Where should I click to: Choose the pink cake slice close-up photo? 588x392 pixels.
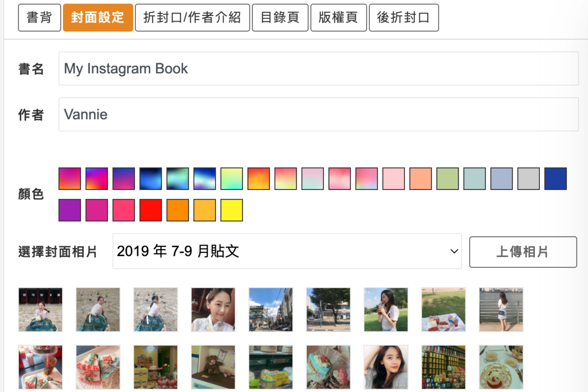pos(98,367)
